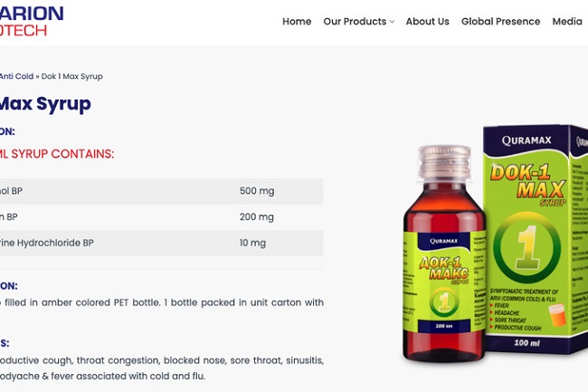Screen dimensions: 588x392
Task: Click the Marion Biotech logo
Action: tap(31, 21)
